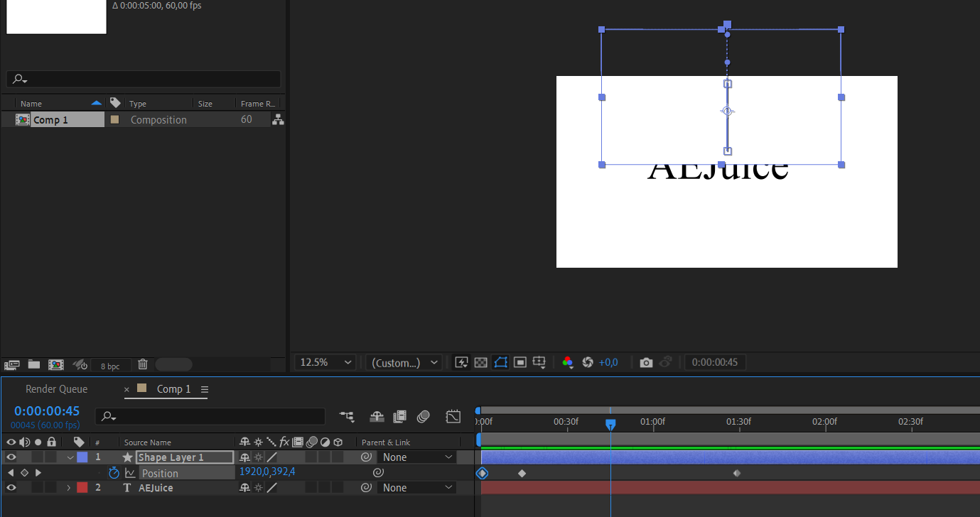Viewport: 980px width, 517px height.
Task: Open the composition mini-flowchart icon
Action: (347, 417)
